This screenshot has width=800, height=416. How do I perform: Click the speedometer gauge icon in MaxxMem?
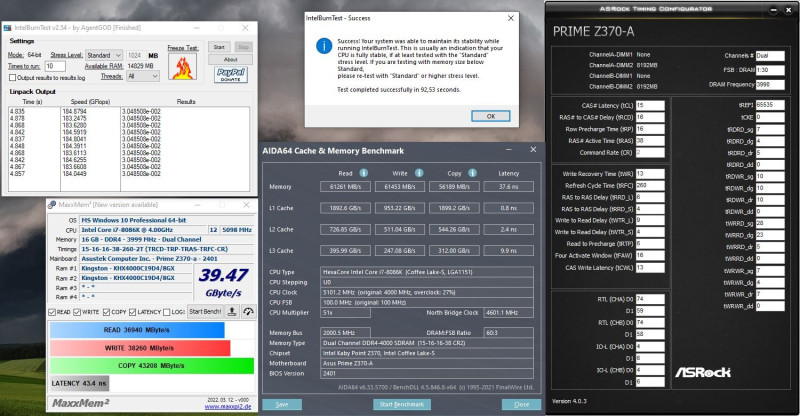click(248, 311)
